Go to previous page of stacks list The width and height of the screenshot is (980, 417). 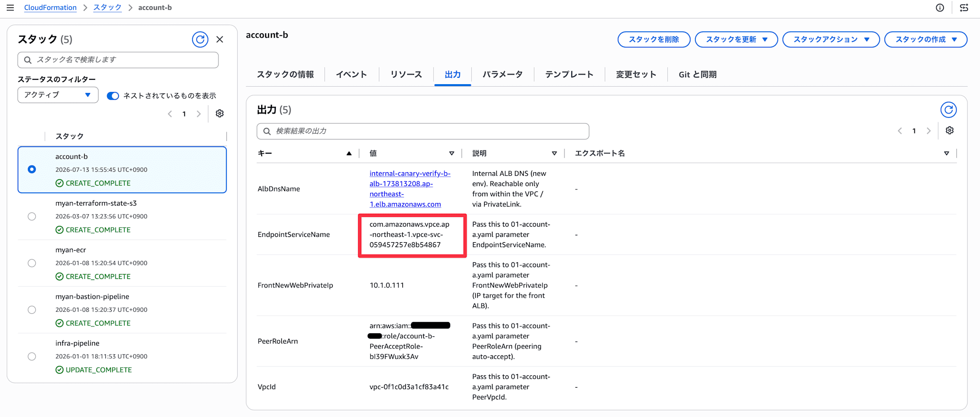pyautogui.click(x=170, y=114)
